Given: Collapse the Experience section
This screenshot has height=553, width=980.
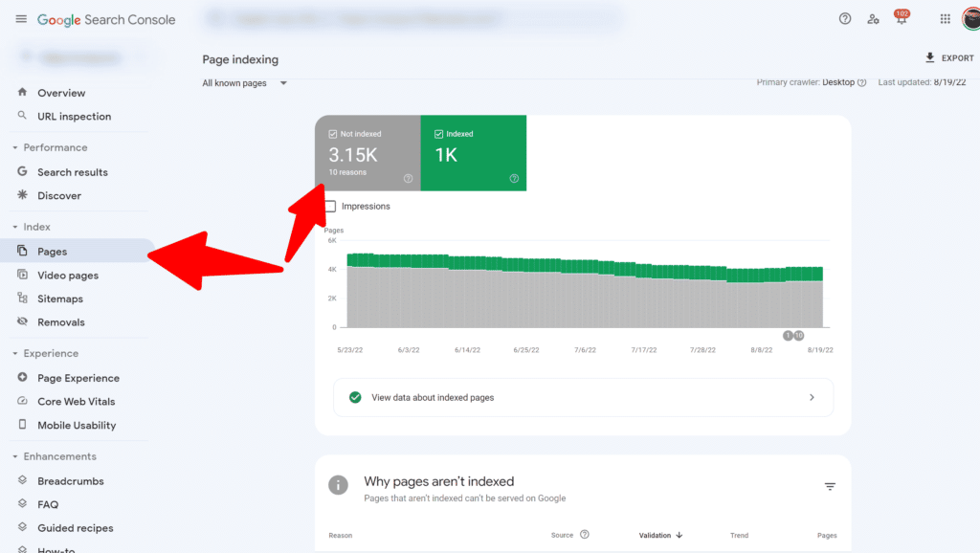Looking at the screenshot, I should (15, 354).
